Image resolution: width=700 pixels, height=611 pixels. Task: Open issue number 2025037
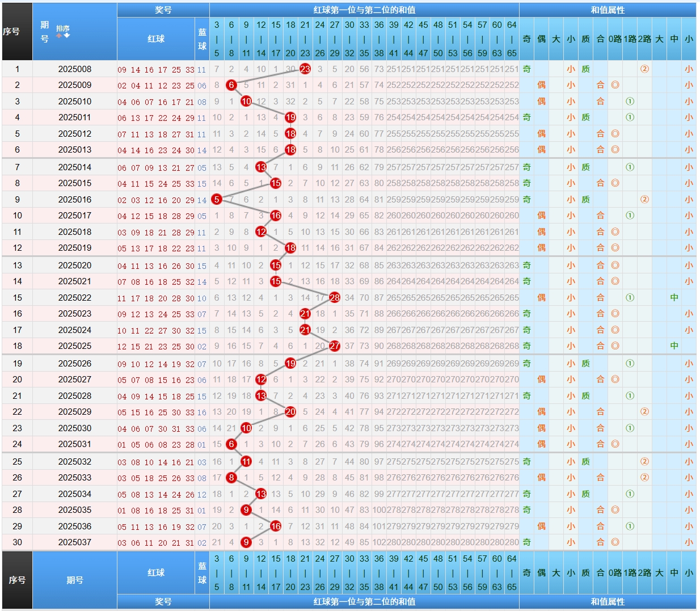coord(75,542)
